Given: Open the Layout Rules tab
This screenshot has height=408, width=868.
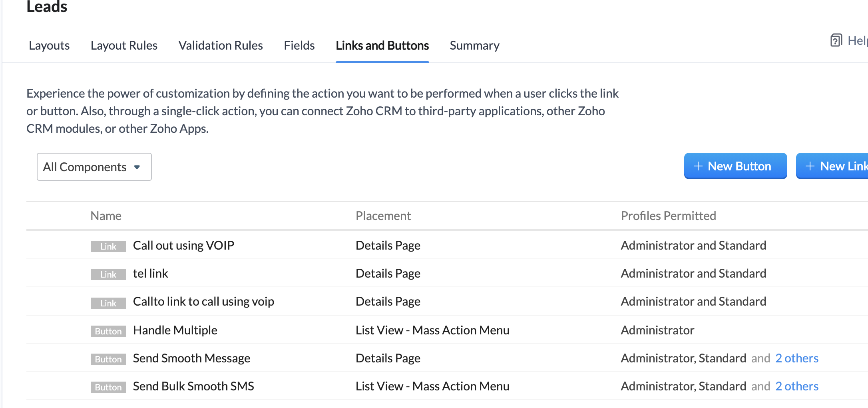Looking at the screenshot, I should coord(124,46).
